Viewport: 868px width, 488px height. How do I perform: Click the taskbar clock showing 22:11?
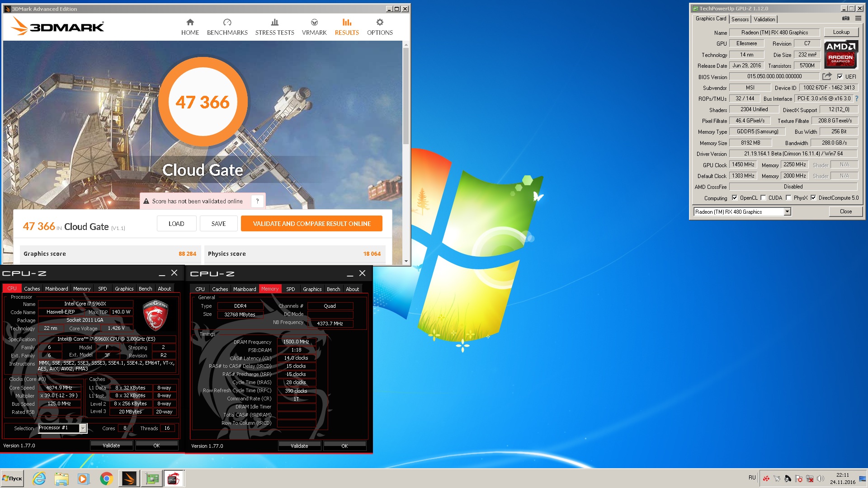click(843, 479)
